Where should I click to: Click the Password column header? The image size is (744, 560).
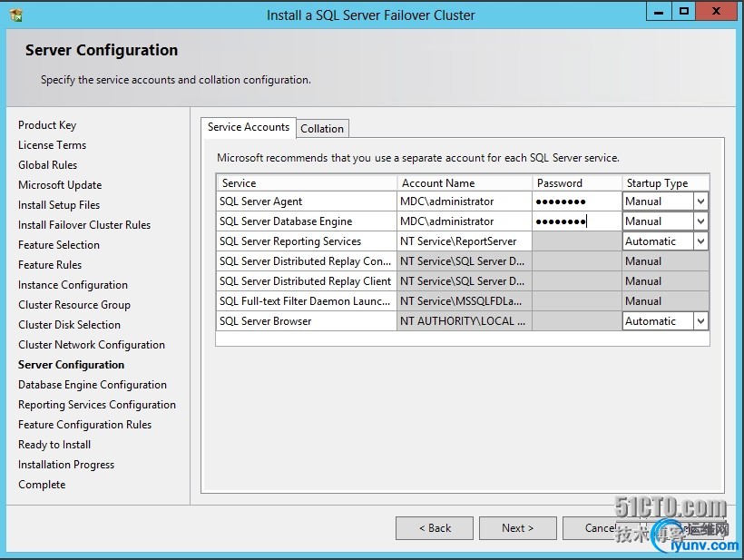(x=577, y=183)
